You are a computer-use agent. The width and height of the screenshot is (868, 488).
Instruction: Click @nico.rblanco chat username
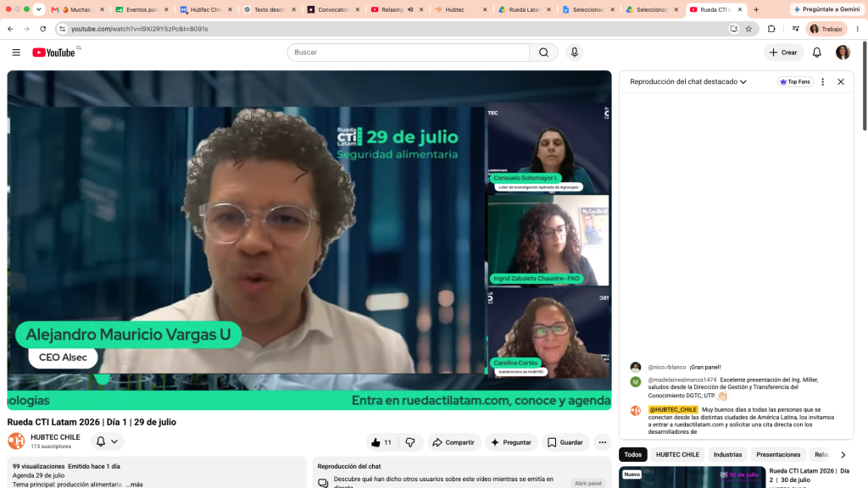pyautogui.click(x=666, y=367)
